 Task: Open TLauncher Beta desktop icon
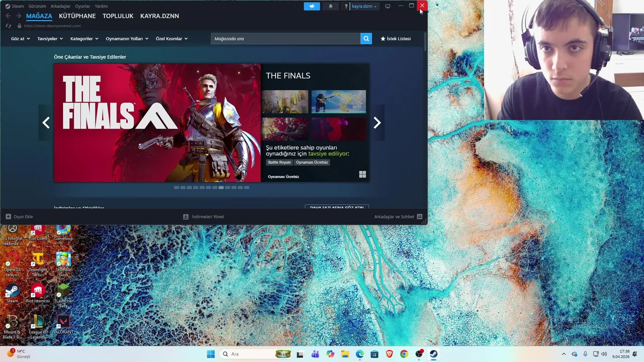tap(63, 297)
